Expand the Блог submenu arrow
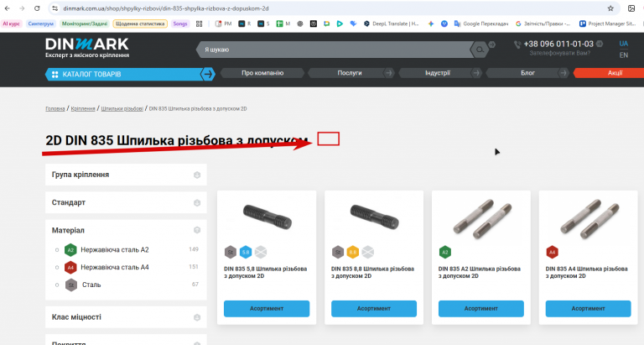644x345 pixels. click(563, 73)
